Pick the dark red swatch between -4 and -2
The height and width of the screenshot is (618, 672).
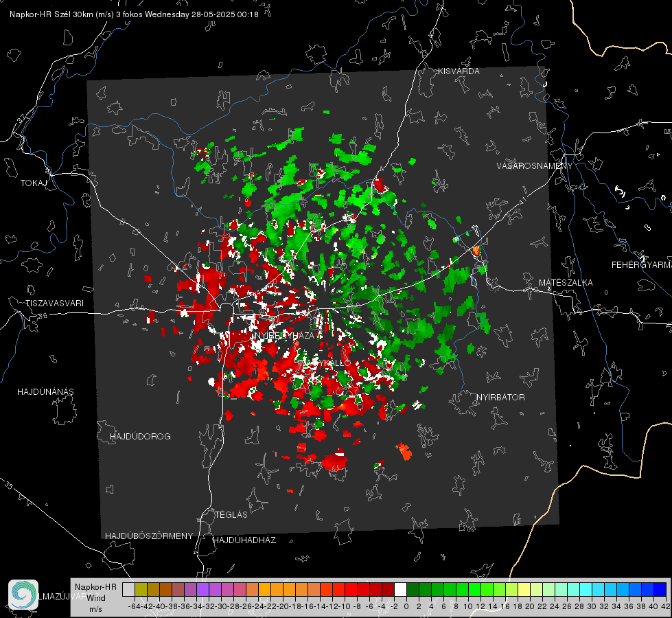[x=388, y=589]
